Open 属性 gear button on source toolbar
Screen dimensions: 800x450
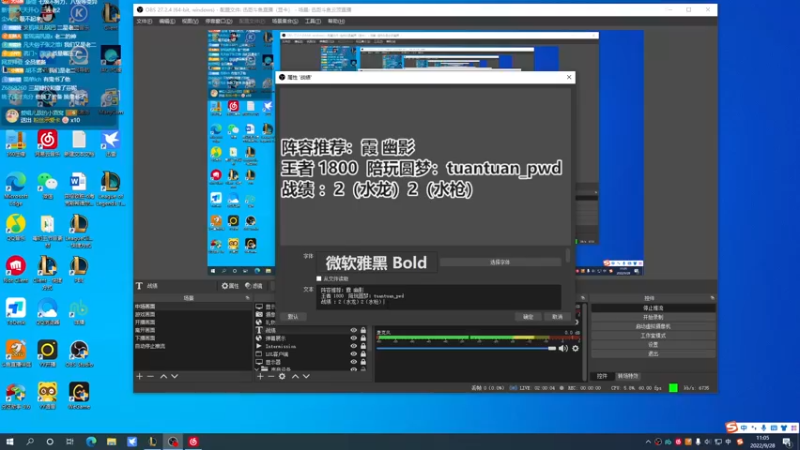tap(230, 286)
